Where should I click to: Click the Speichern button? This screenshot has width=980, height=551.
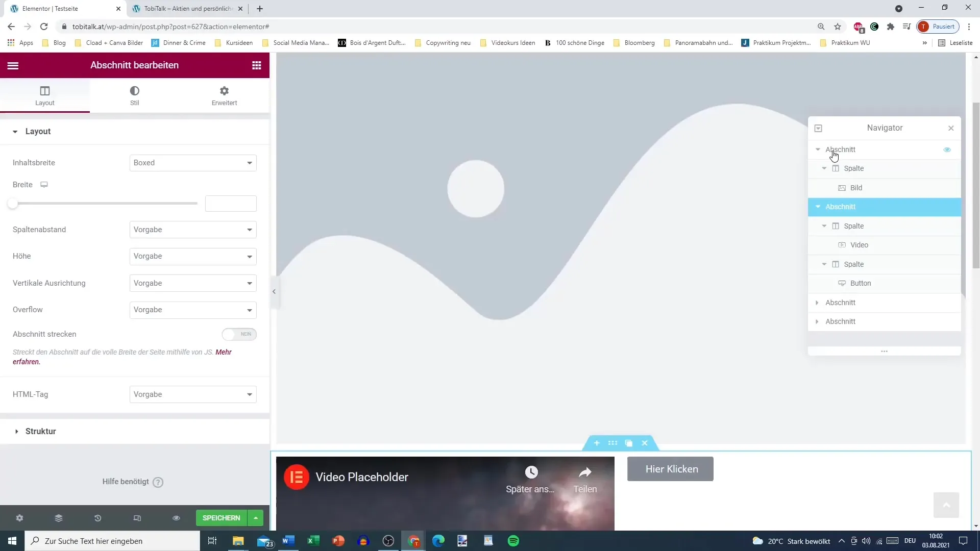click(x=222, y=518)
